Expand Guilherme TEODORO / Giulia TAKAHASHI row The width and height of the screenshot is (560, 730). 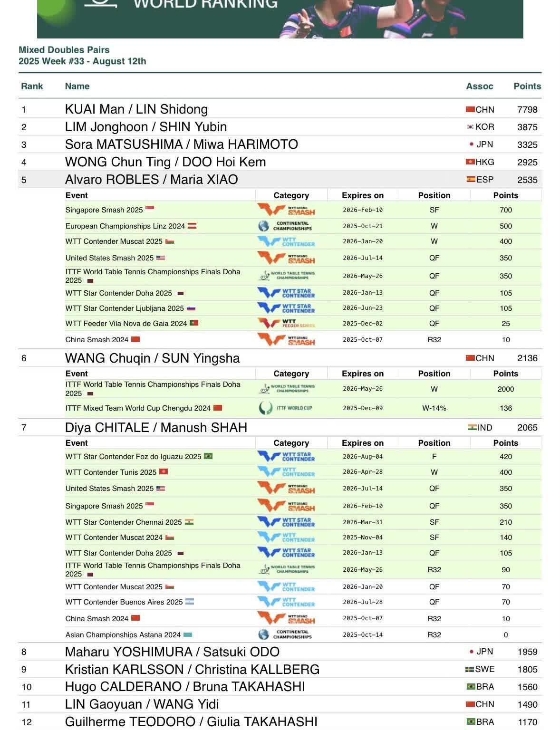tap(280, 722)
